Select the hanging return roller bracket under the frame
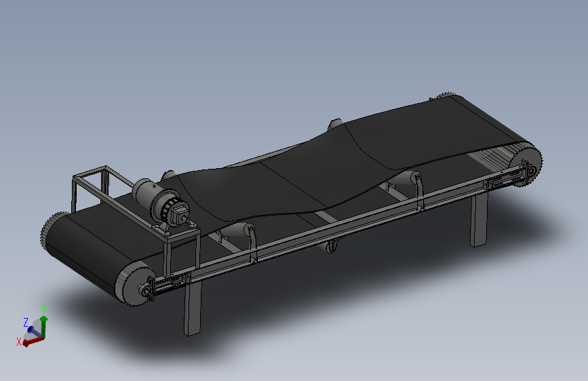 point(332,247)
